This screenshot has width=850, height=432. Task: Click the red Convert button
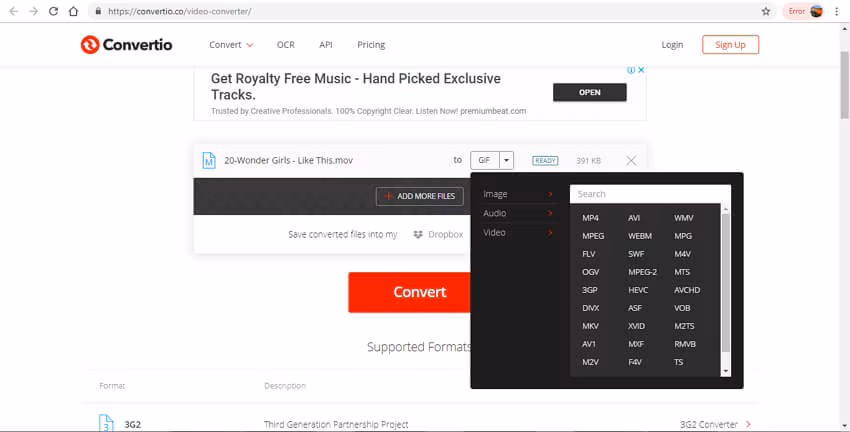tap(409, 292)
